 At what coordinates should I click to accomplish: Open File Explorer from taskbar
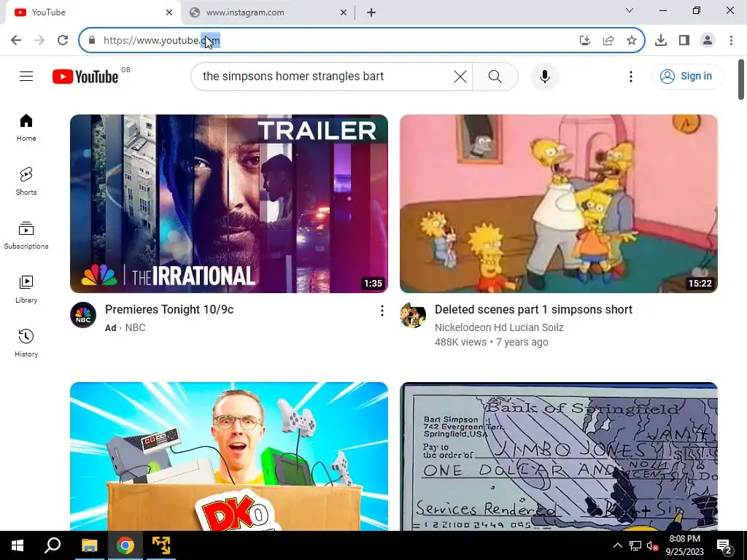(x=89, y=545)
